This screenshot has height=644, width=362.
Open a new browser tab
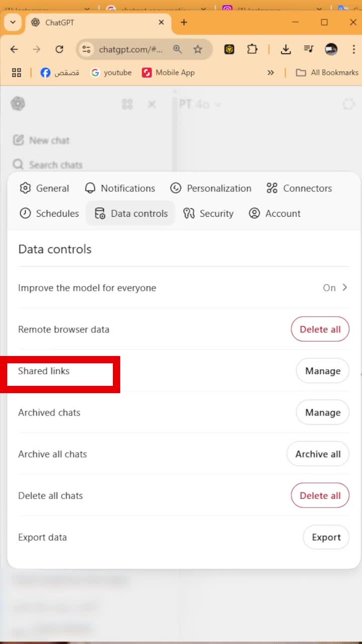pos(184,22)
